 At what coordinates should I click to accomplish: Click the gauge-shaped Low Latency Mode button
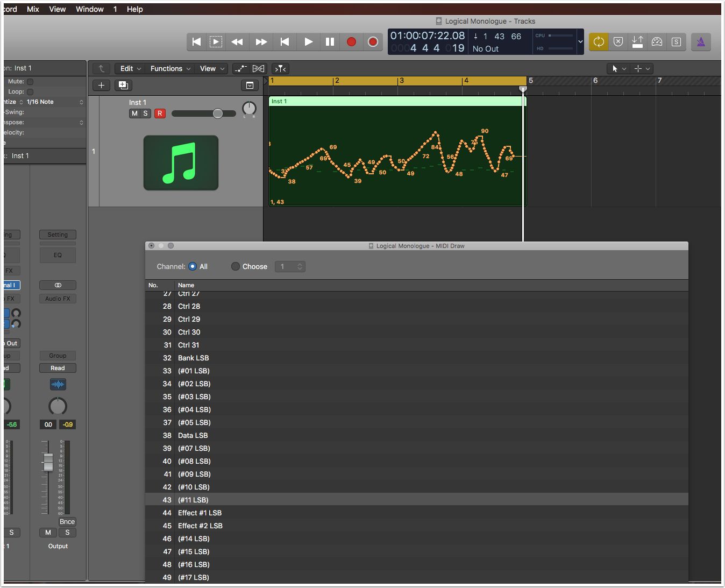pos(657,42)
